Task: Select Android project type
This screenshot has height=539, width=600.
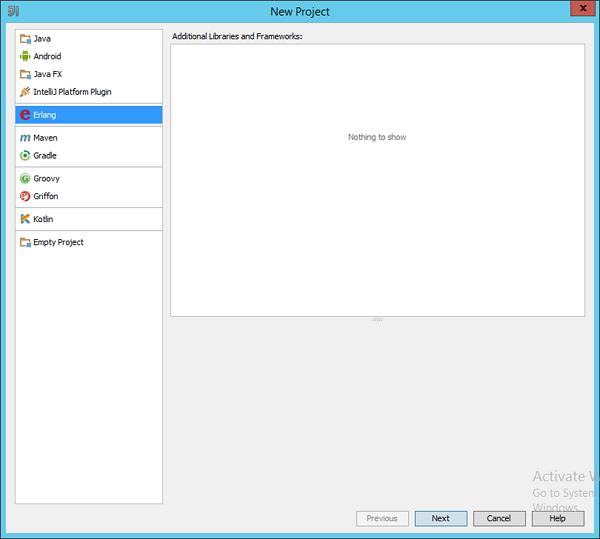Action: tap(89, 56)
